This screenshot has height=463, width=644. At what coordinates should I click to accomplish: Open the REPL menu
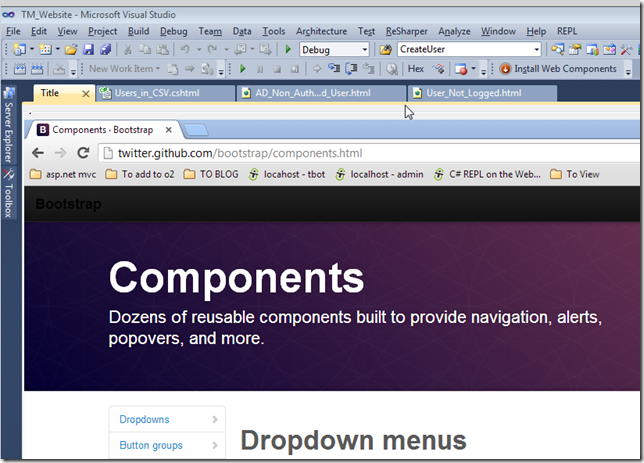tap(567, 31)
